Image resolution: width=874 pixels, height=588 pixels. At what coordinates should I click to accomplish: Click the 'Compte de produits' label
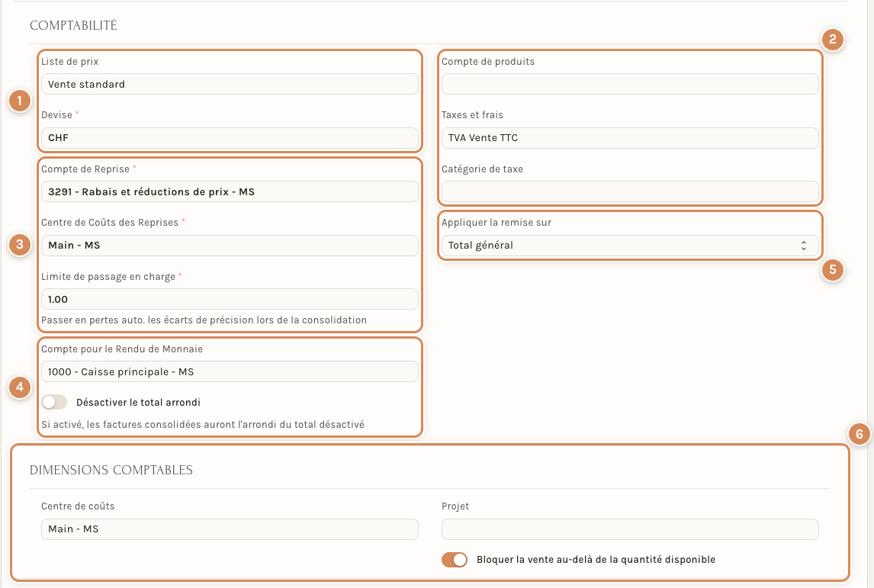[x=488, y=61]
